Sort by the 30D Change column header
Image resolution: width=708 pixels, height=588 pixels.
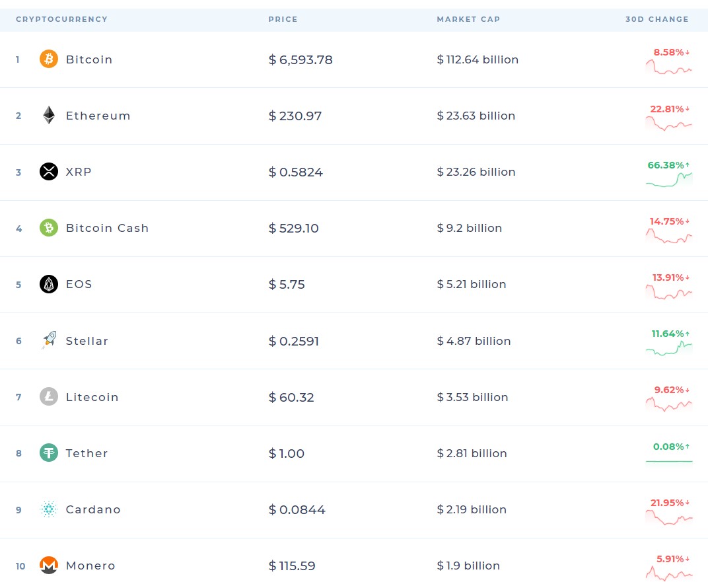[x=657, y=19]
